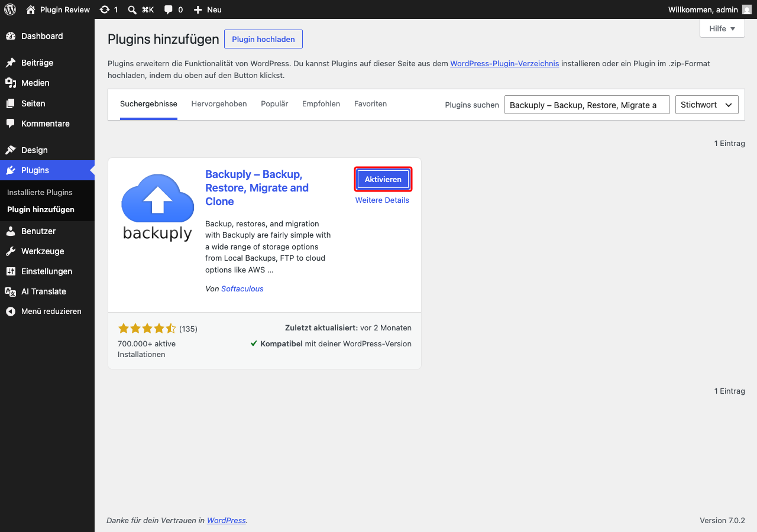
Task: Open the Stichwort search type dropdown
Action: pos(707,105)
